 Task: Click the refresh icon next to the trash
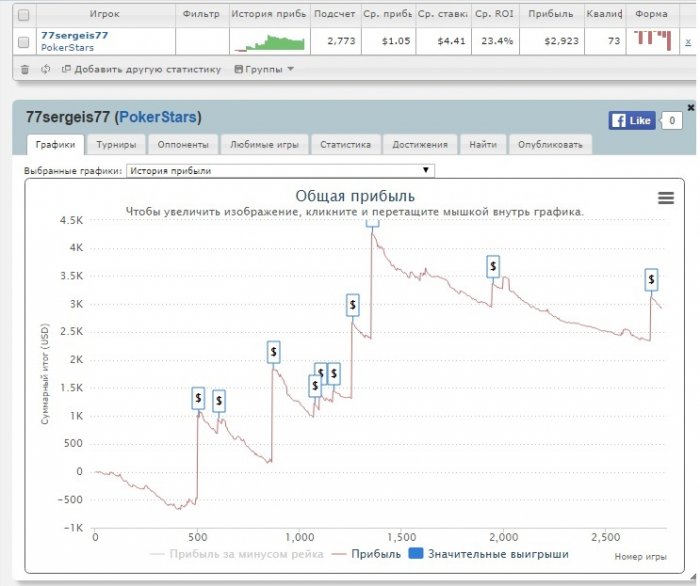(45, 69)
